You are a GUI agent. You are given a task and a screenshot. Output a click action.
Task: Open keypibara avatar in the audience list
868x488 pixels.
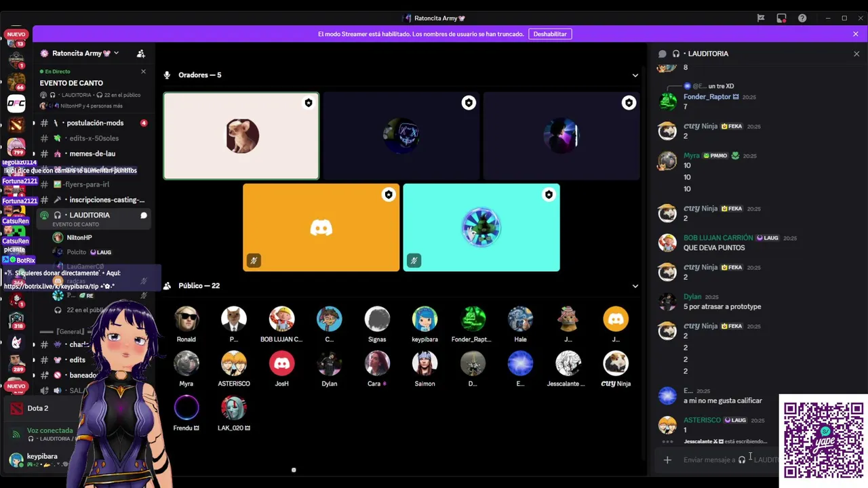[x=425, y=319]
